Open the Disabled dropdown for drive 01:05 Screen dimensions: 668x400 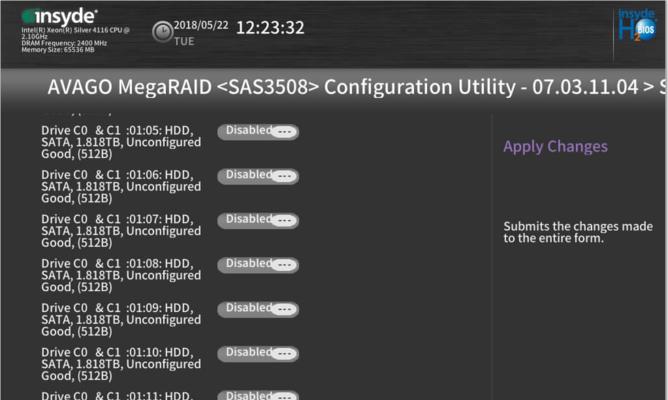258,132
